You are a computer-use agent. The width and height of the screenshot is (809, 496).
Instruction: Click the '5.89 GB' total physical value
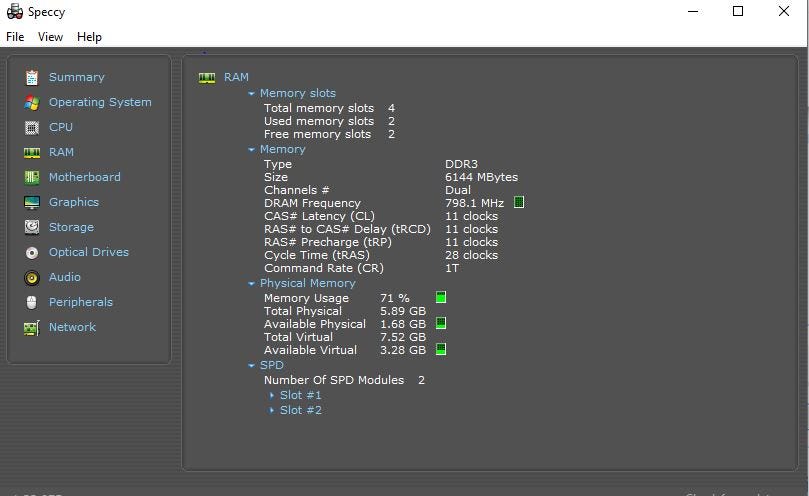point(403,311)
